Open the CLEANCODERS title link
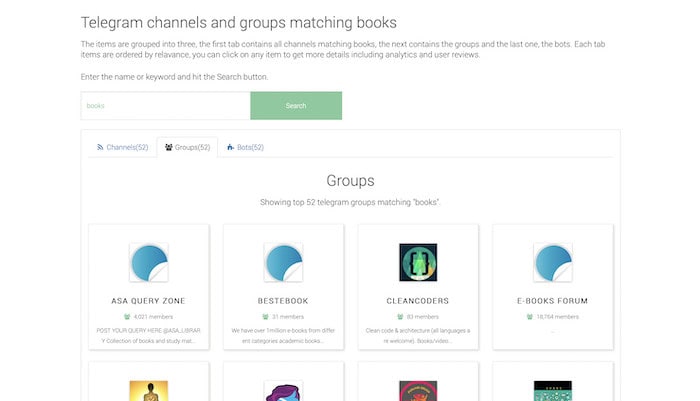The width and height of the screenshot is (700, 401). point(418,301)
